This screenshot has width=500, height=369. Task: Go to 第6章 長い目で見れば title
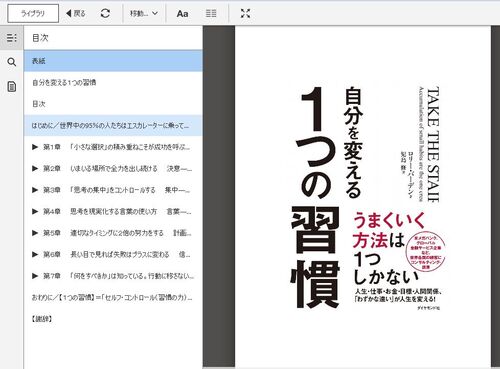click(x=117, y=254)
